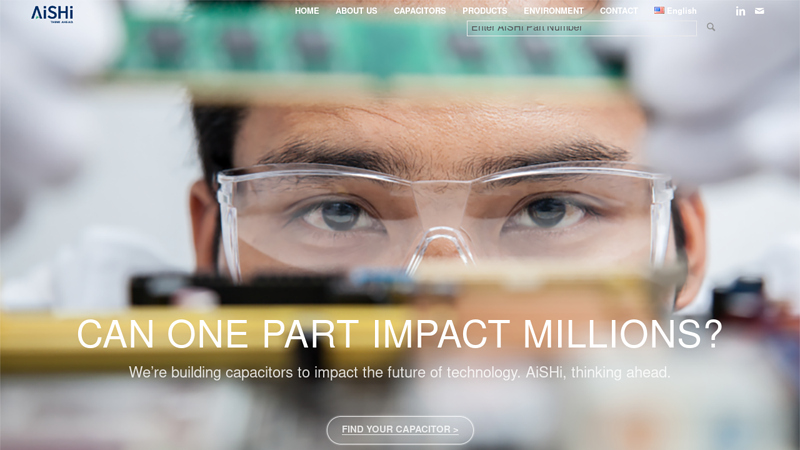Click the 'CAN ONE PART IMPACT MILLIONS?' headline
Screen dimensions: 800x450
coord(399,334)
